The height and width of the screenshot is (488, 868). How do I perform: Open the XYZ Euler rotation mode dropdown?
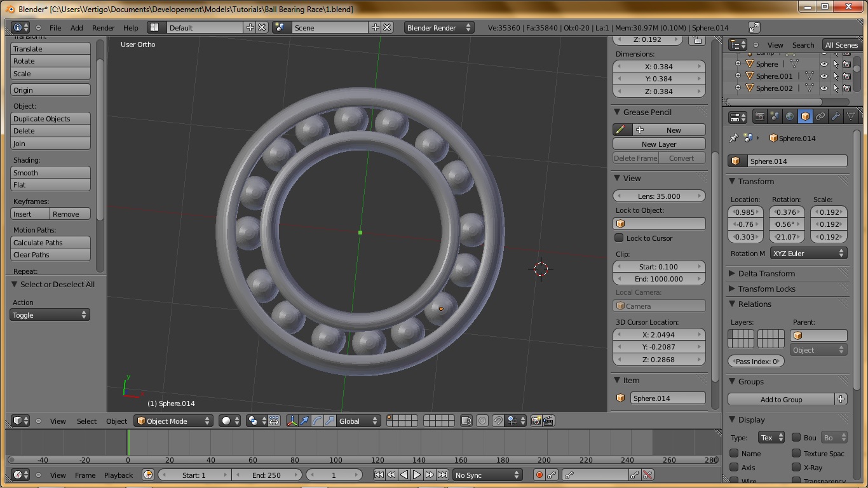[808, 253]
